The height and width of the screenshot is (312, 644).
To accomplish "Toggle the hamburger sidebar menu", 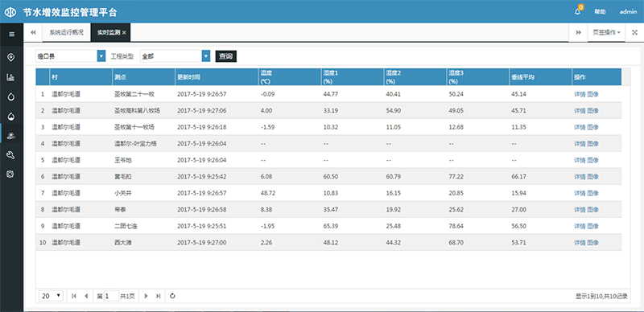I will pos(11,34).
